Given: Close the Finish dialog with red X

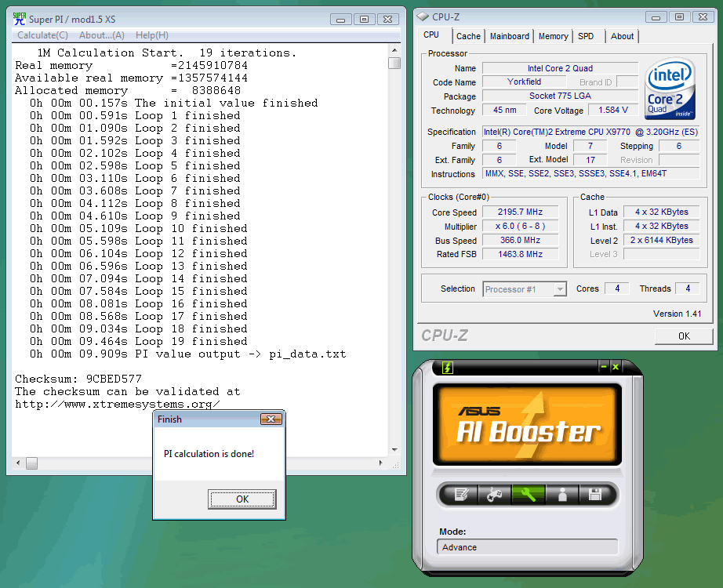Looking at the screenshot, I should 271,419.
